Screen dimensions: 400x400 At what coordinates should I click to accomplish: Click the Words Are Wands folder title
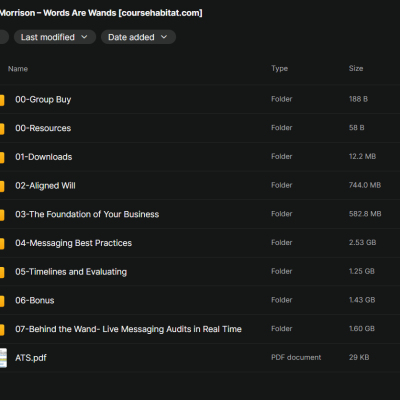point(101,13)
